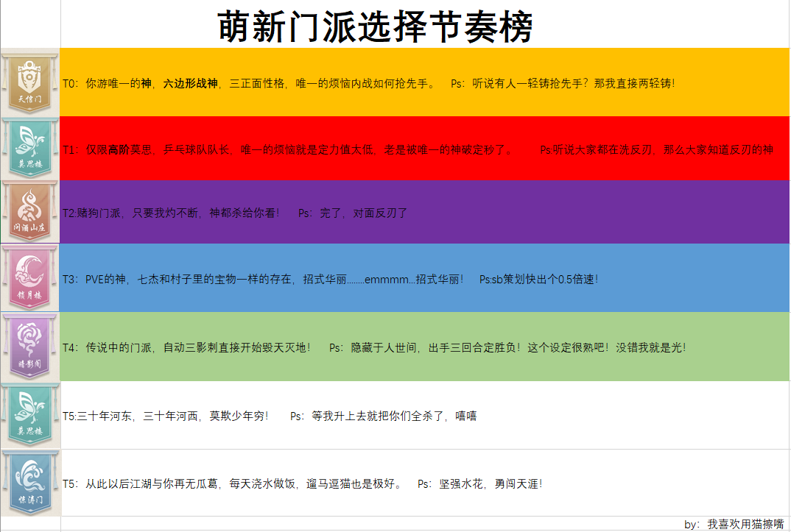Select the 莫思楼 banner in the T5 row
791x532 pixels.
30,415
